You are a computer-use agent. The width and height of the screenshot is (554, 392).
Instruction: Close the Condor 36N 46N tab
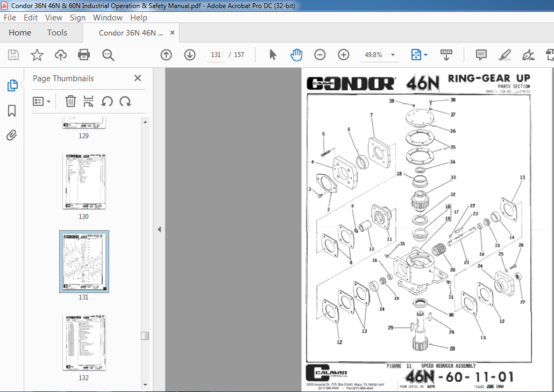[x=173, y=32]
